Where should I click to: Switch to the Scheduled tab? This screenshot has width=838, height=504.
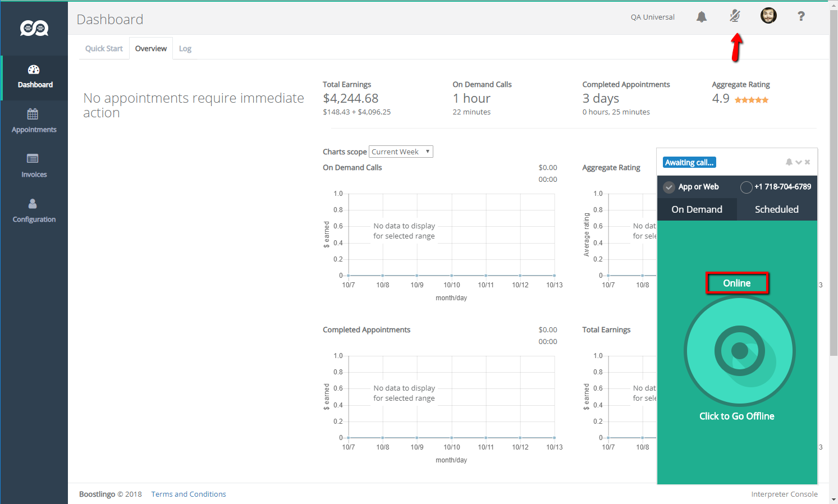[777, 209]
